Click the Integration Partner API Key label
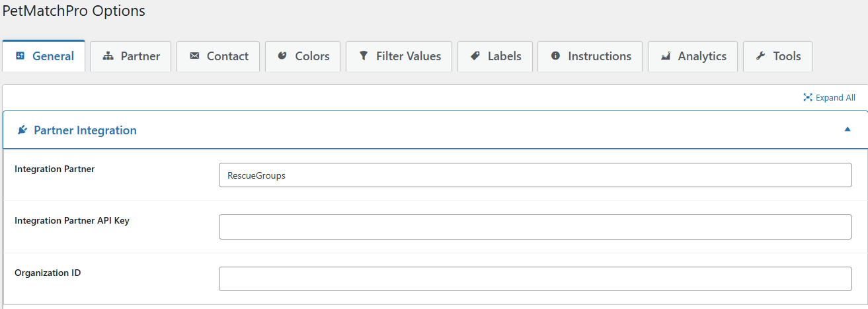The image size is (868, 309). tap(72, 221)
